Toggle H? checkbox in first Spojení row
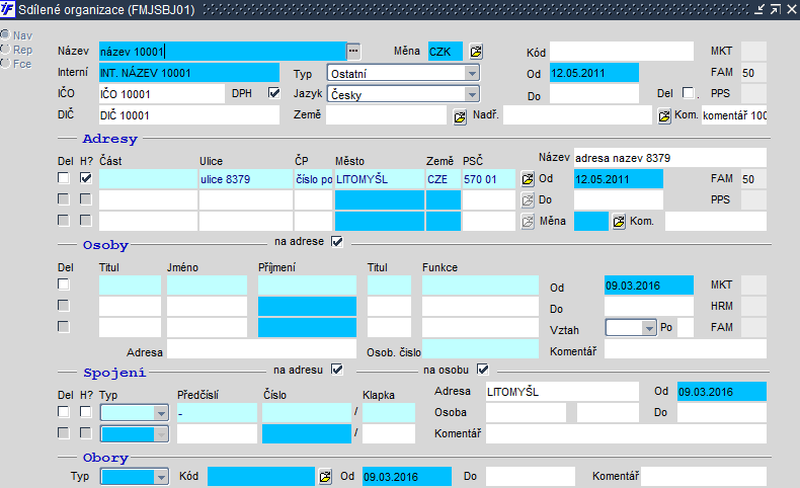800x488 pixels. click(86, 411)
